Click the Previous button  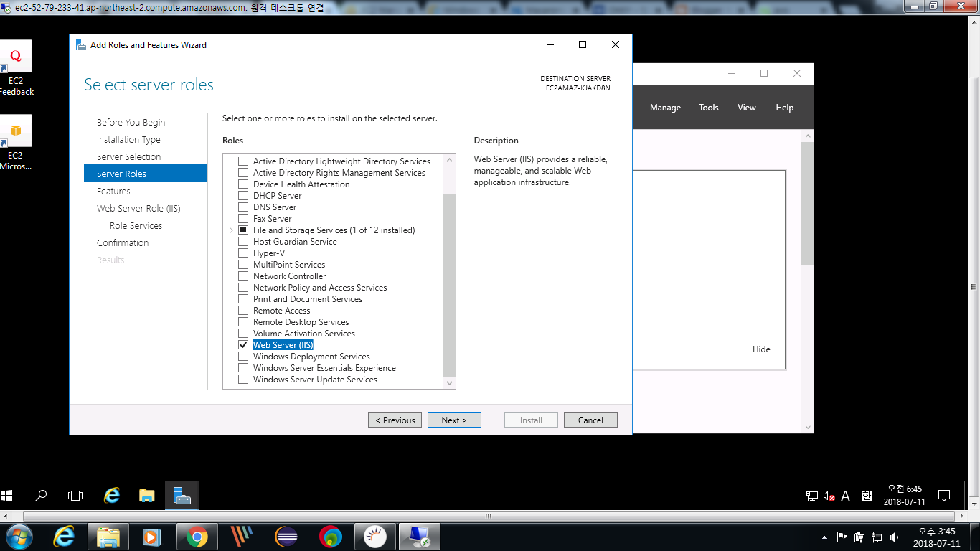coord(395,420)
